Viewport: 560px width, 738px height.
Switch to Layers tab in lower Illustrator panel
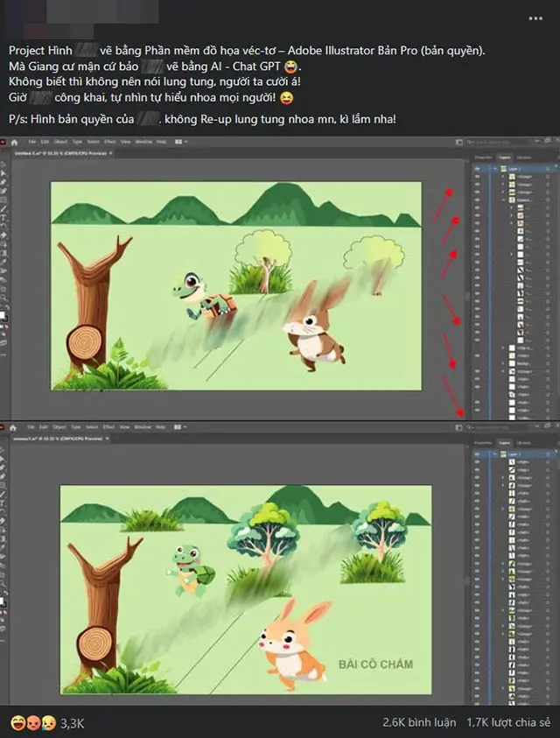[505, 443]
